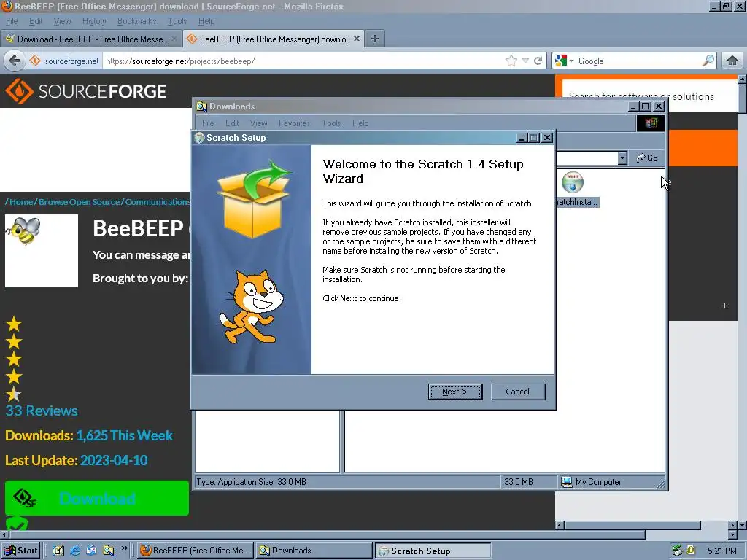Cancel the Scratch Setup wizard
Screen dimensions: 747x560
517,392
